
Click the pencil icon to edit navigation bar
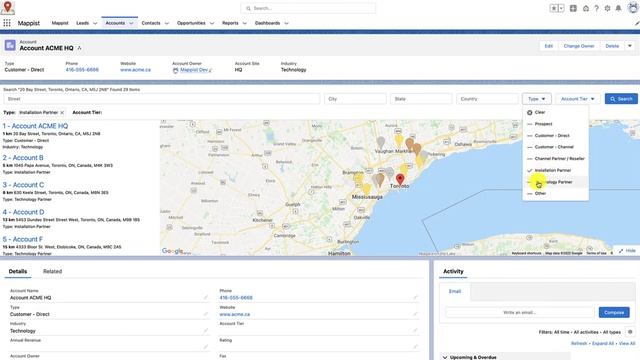tap(637, 24)
